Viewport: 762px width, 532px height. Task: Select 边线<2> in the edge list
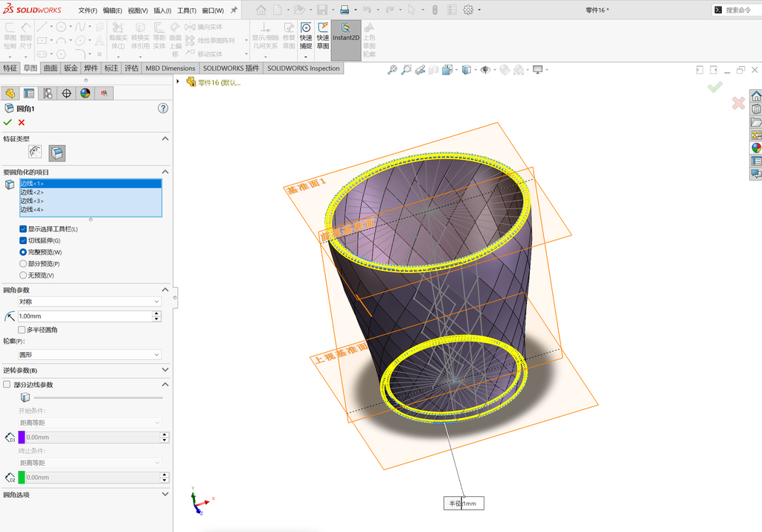(90, 193)
